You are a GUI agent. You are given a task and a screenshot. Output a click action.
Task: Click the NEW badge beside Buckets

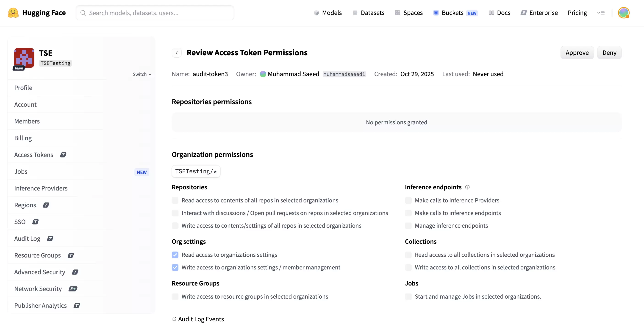(472, 13)
